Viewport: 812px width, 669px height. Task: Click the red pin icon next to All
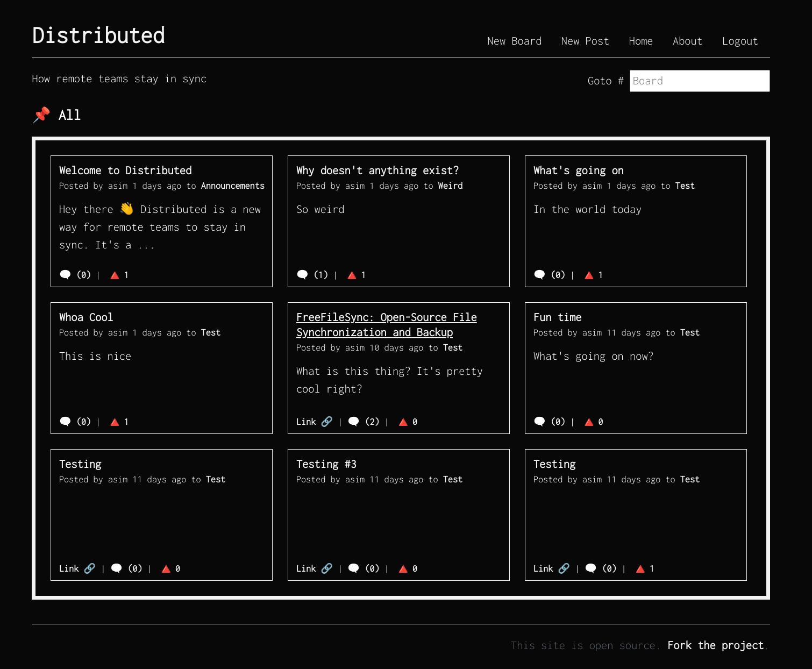41,115
